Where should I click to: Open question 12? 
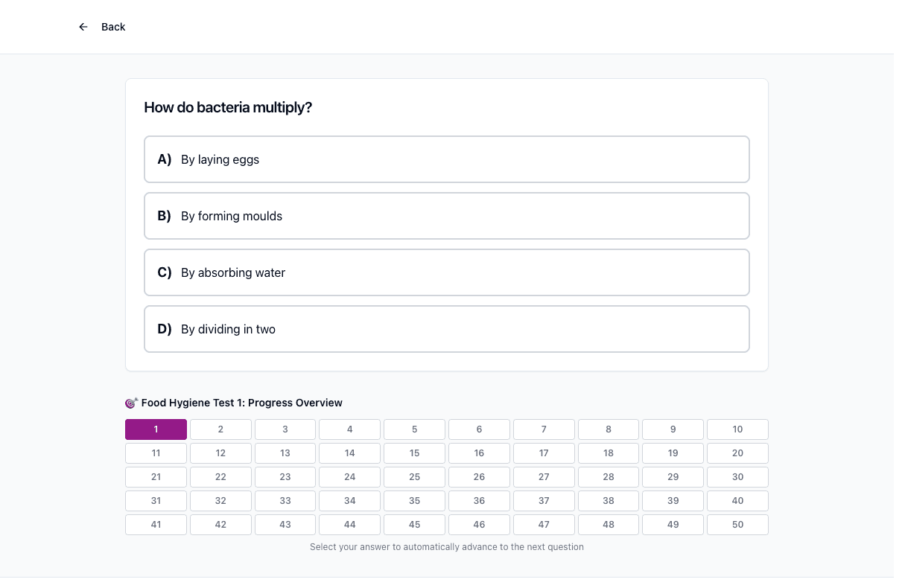[x=220, y=453]
